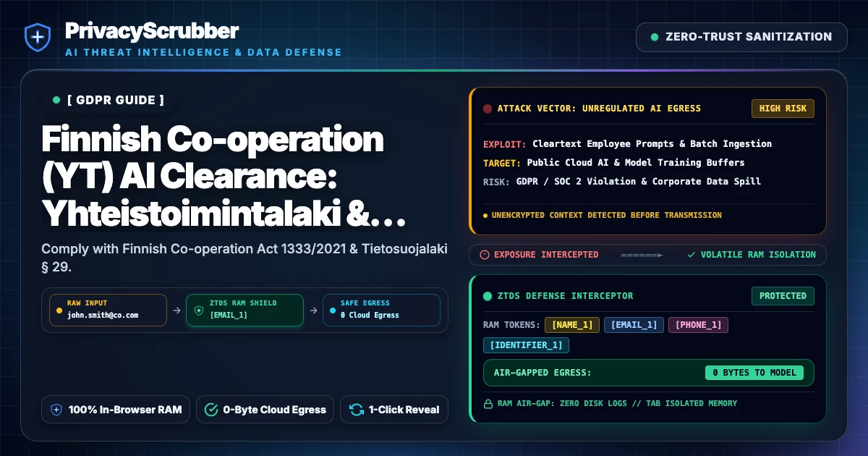Click the [ GDPR GUIDE ] tag
868x456 pixels.
109,100
